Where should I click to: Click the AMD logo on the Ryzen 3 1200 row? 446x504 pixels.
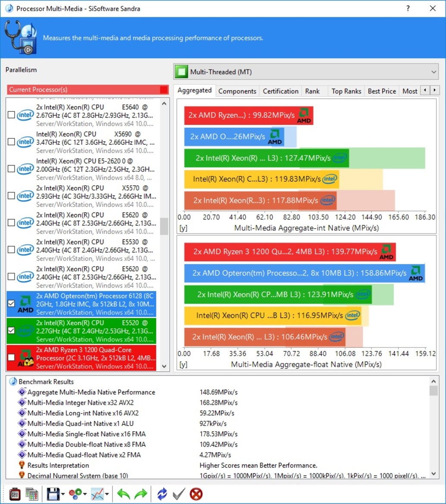pyautogui.click(x=25, y=358)
